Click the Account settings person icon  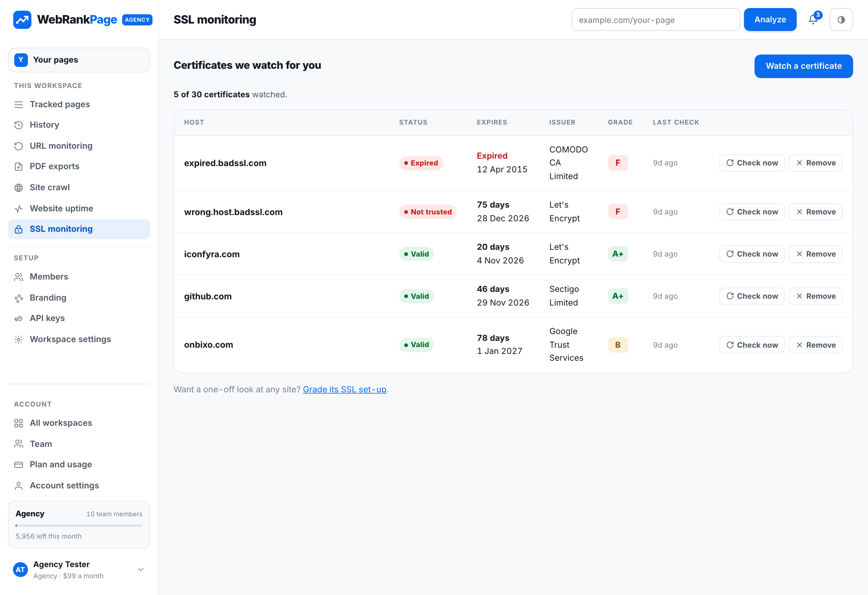point(18,486)
